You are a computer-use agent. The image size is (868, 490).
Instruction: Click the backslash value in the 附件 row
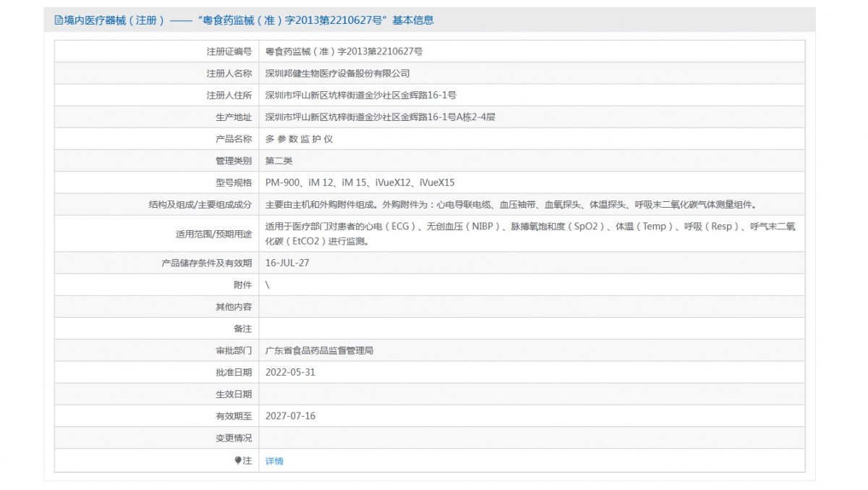coord(268,284)
